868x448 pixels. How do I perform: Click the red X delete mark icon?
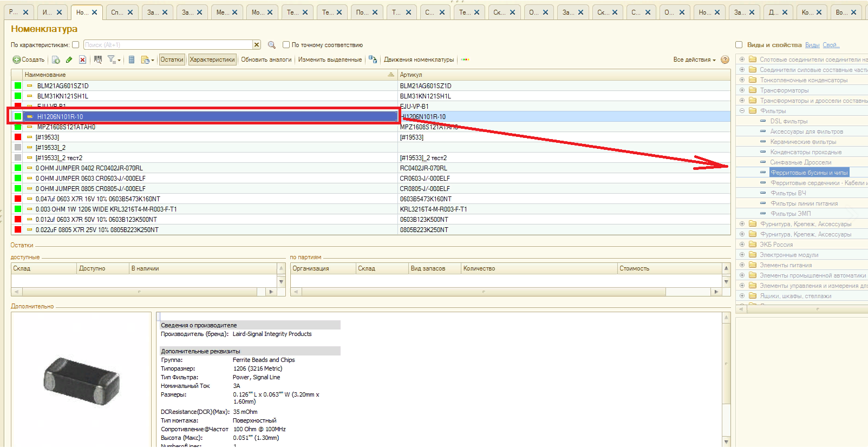coord(82,60)
